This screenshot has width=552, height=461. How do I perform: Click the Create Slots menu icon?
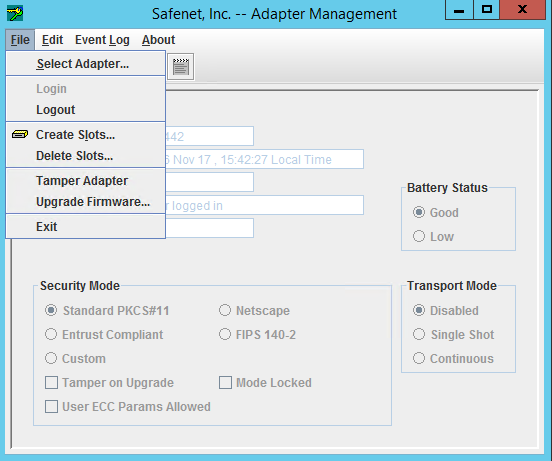20,134
